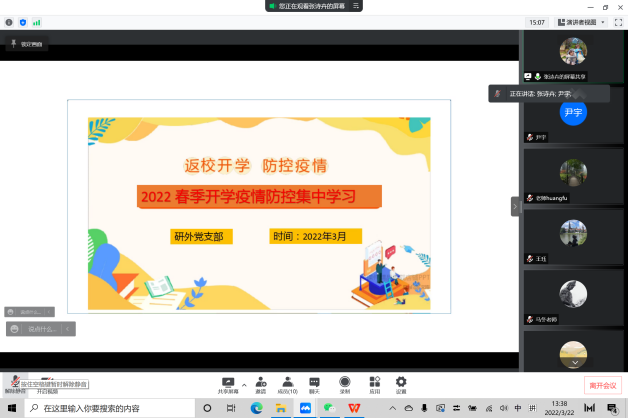Click the green network signal icon
Screen dimensions: 628x418
click(x=37, y=21)
